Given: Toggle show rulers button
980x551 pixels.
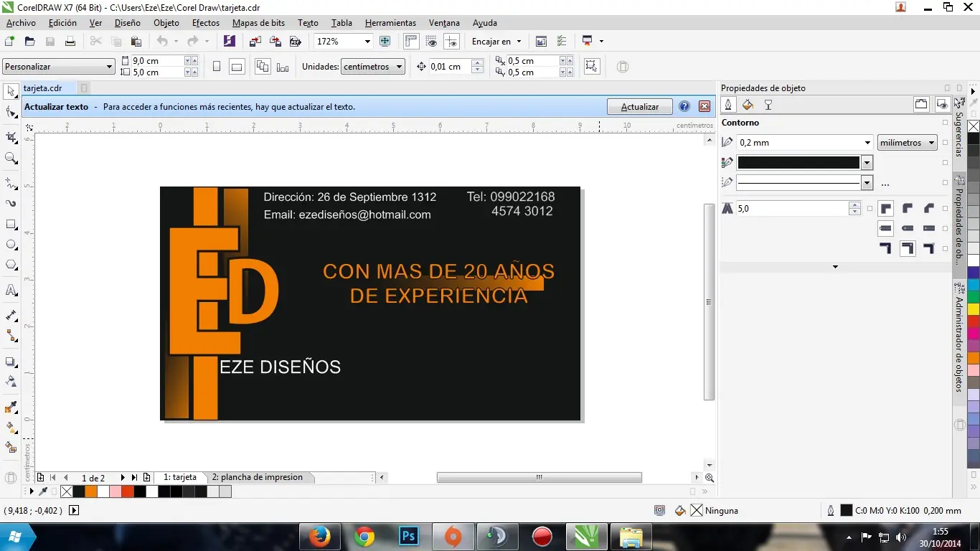Looking at the screenshot, I should (x=411, y=42).
